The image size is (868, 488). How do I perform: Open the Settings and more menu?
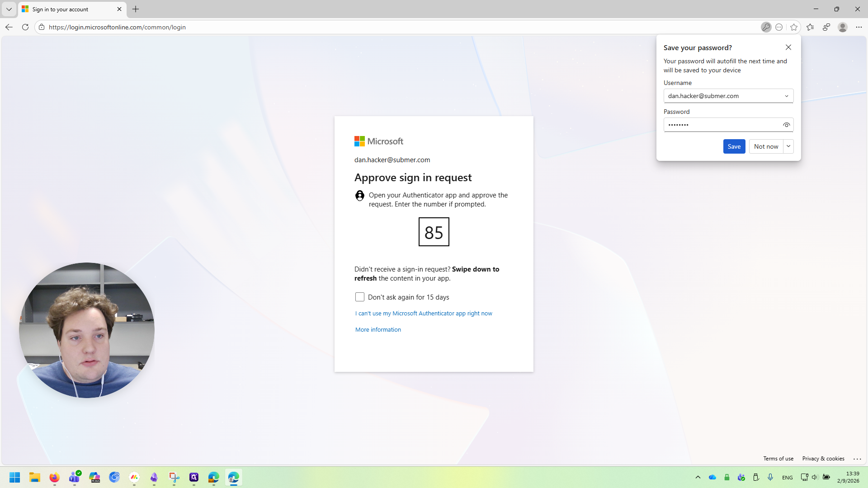[859, 27]
